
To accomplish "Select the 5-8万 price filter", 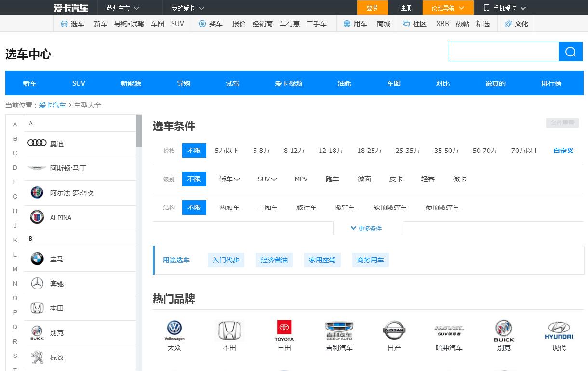I will [261, 151].
